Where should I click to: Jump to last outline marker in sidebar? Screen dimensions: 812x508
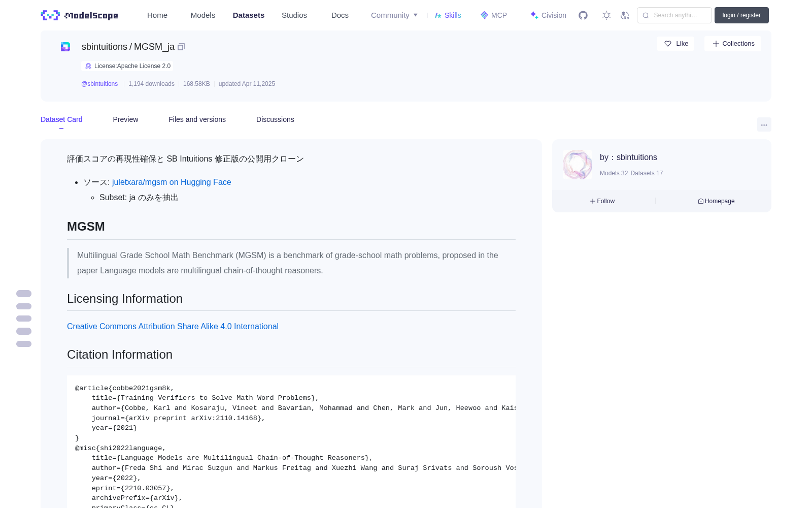pyautogui.click(x=24, y=344)
